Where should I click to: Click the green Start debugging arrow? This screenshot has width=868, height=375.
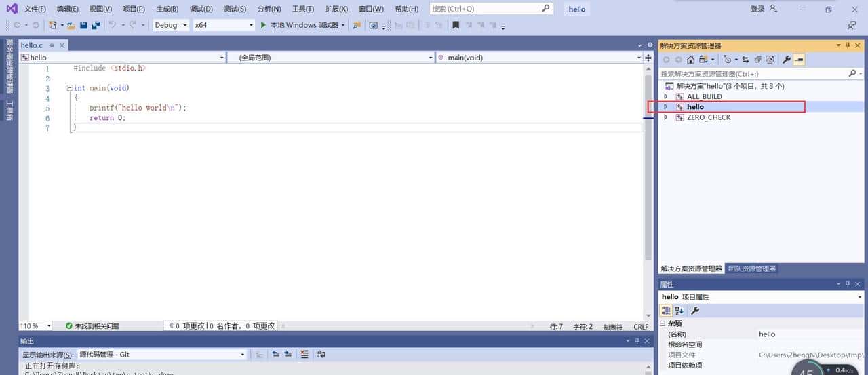[263, 25]
